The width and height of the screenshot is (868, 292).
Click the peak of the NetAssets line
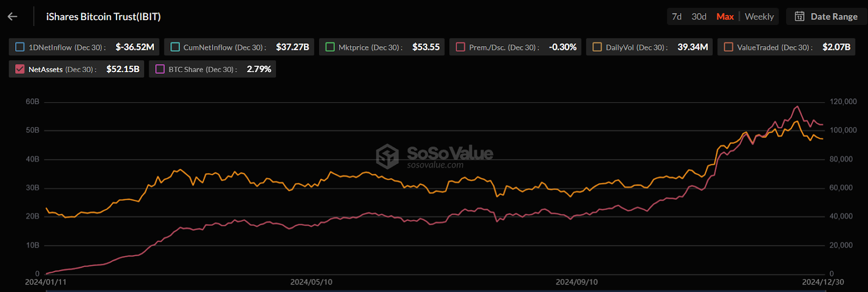pos(797,107)
